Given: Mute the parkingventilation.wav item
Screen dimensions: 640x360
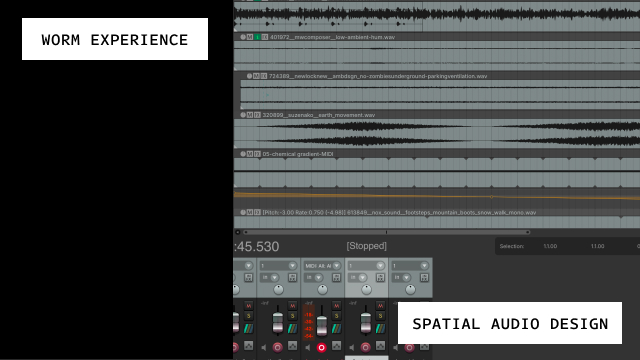Looking at the screenshot, I should 256,76.
